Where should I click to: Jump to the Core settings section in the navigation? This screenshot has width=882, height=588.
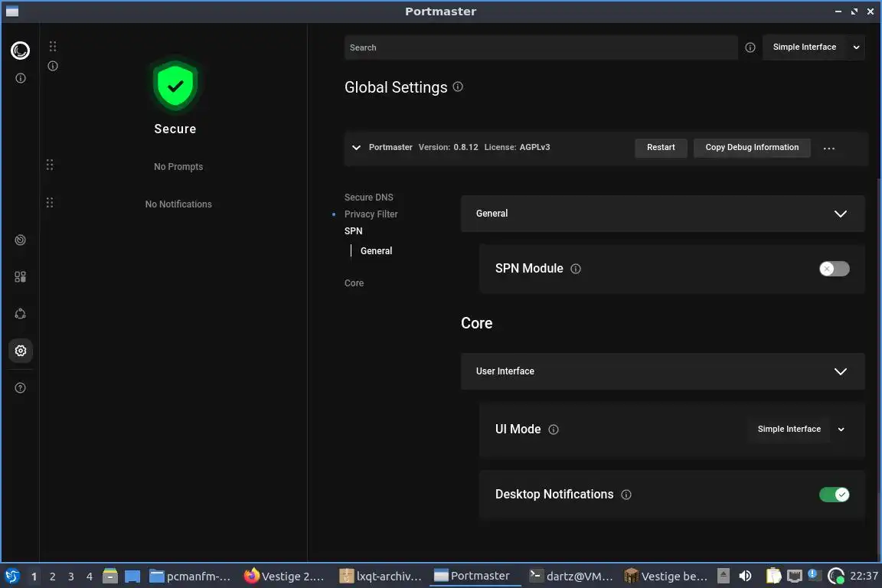point(354,283)
